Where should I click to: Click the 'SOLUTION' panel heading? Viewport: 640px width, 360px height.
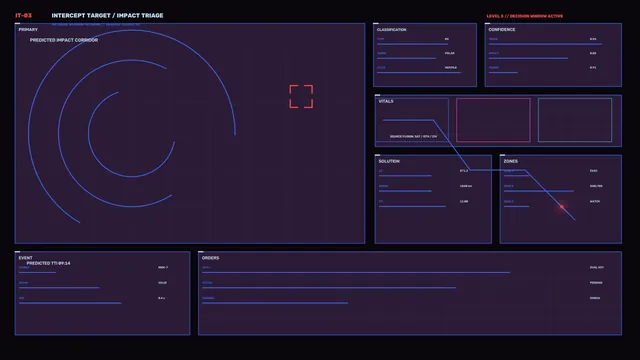[x=389, y=161]
